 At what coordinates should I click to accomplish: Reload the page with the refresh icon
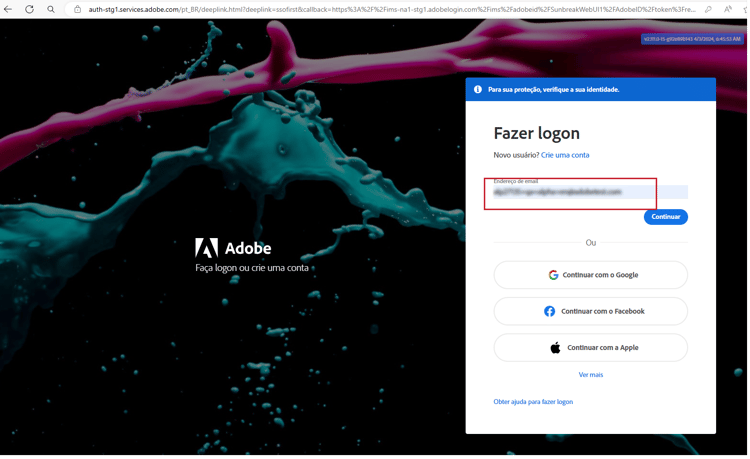[x=30, y=9]
